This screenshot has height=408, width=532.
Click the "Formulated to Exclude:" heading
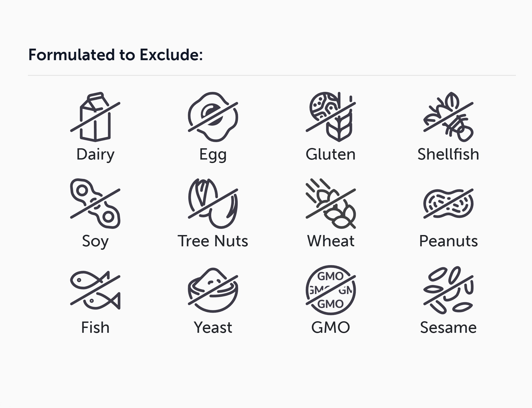115,55
